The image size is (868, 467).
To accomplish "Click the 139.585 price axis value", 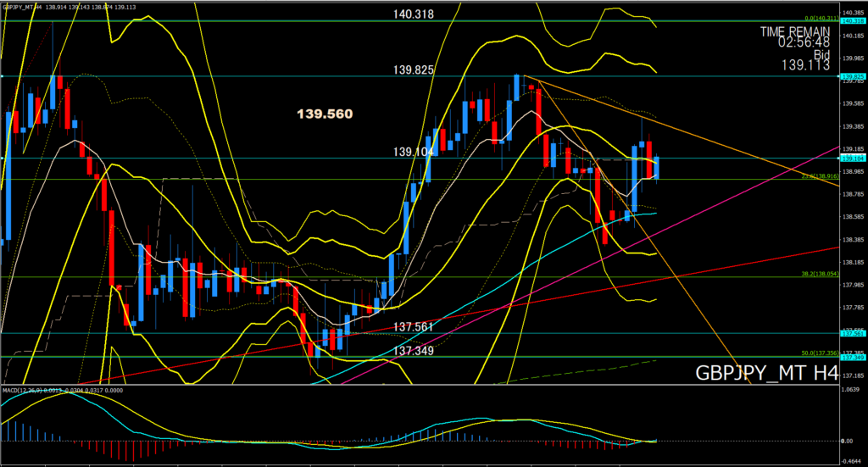I will pos(854,103).
